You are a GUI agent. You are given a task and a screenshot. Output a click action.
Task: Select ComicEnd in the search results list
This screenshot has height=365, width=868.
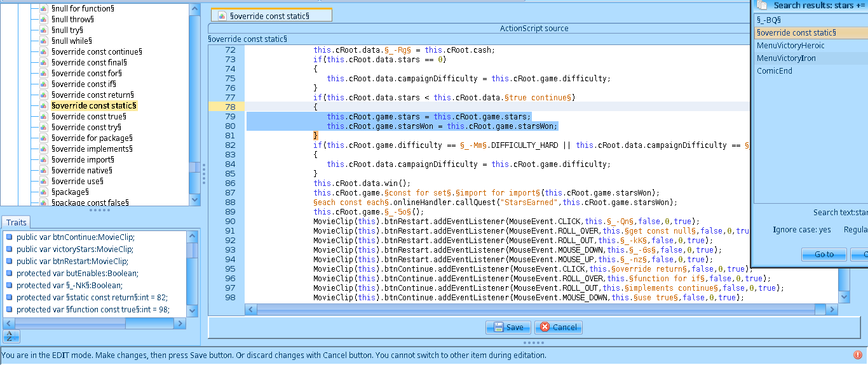tap(774, 70)
